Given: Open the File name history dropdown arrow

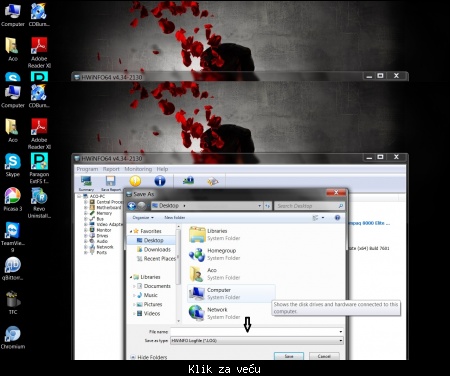Looking at the screenshot, I should point(340,332).
